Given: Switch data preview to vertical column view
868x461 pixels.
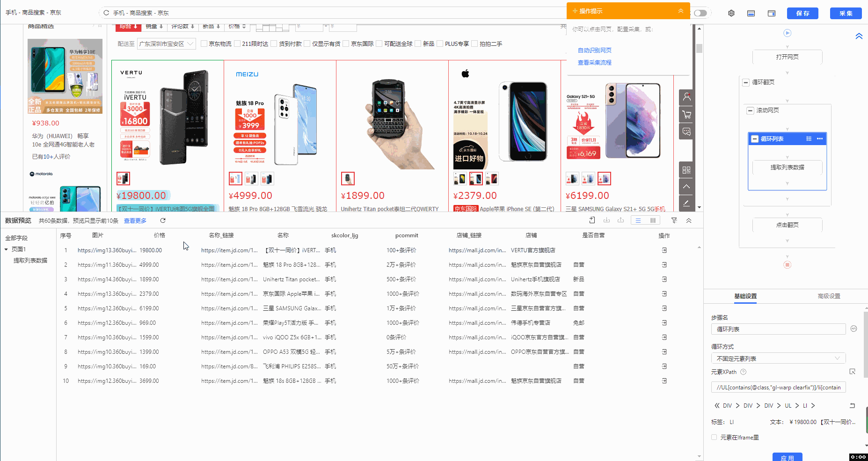Looking at the screenshot, I should pyautogui.click(x=653, y=220).
